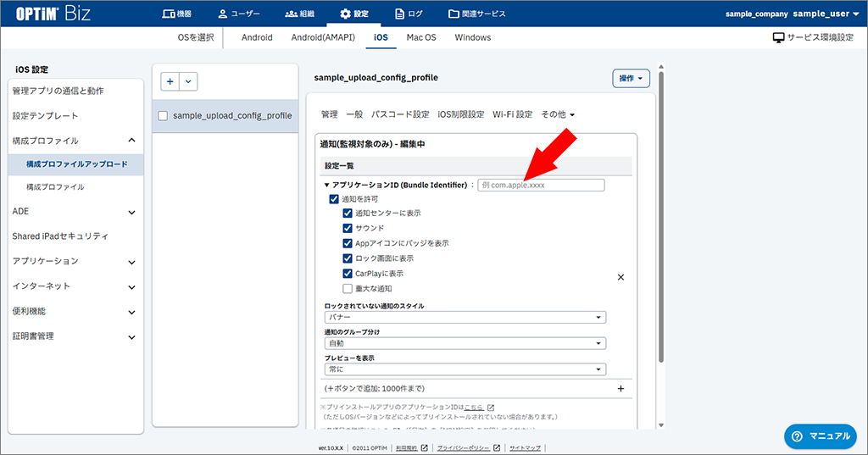Open the 機器 devices menu
Image resolution: width=868 pixels, height=455 pixels.
(176, 14)
